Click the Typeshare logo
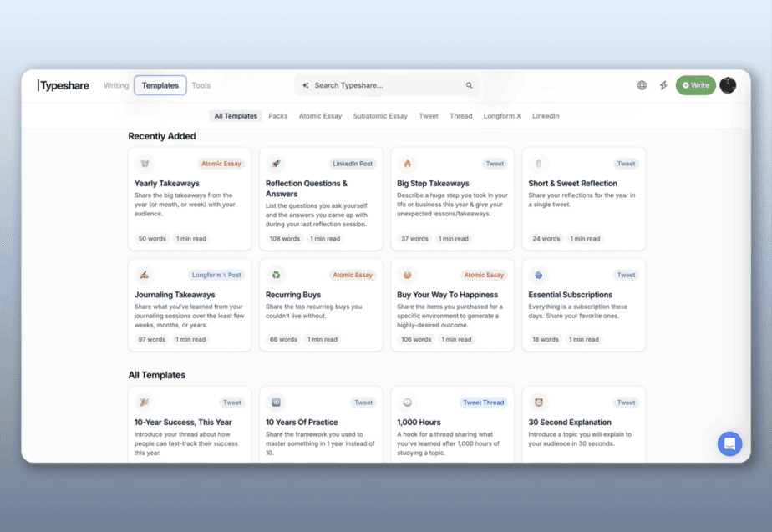 [63, 85]
